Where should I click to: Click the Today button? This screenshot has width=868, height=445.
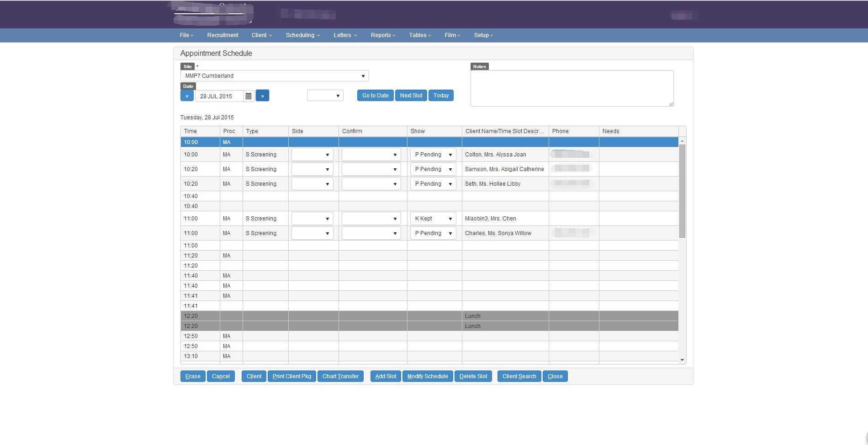pyautogui.click(x=441, y=96)
